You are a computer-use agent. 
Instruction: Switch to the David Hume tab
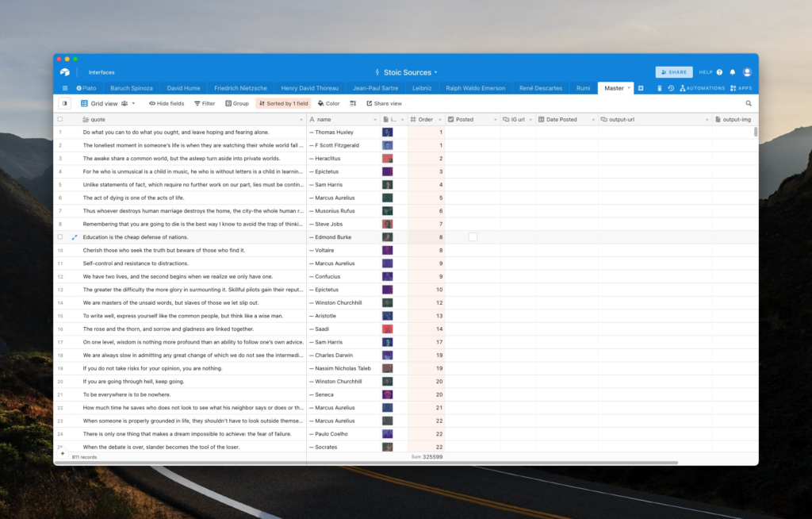[183, 88]
